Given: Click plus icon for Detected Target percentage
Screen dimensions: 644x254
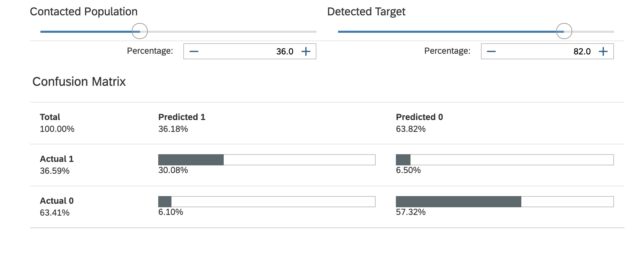Looking at the screenshot, I should (x=603, y=52).
